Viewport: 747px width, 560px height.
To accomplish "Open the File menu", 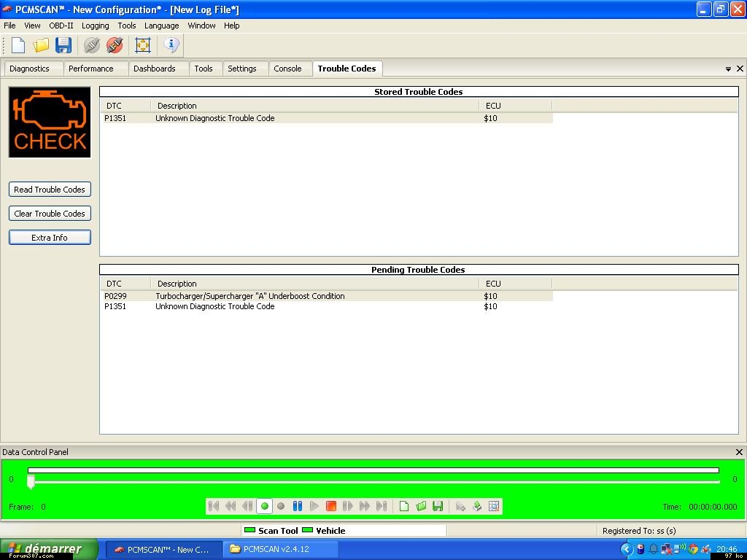I will (9, 26).
